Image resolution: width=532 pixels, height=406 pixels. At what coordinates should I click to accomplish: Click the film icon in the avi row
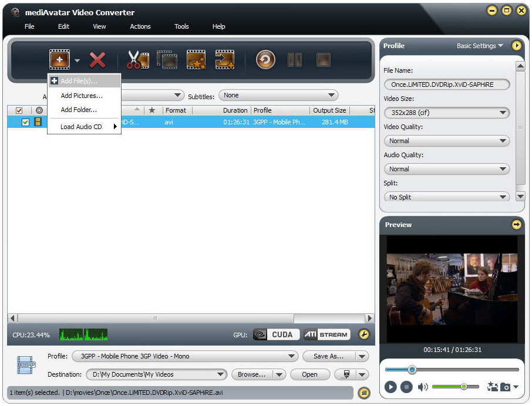tap(38, 122)
